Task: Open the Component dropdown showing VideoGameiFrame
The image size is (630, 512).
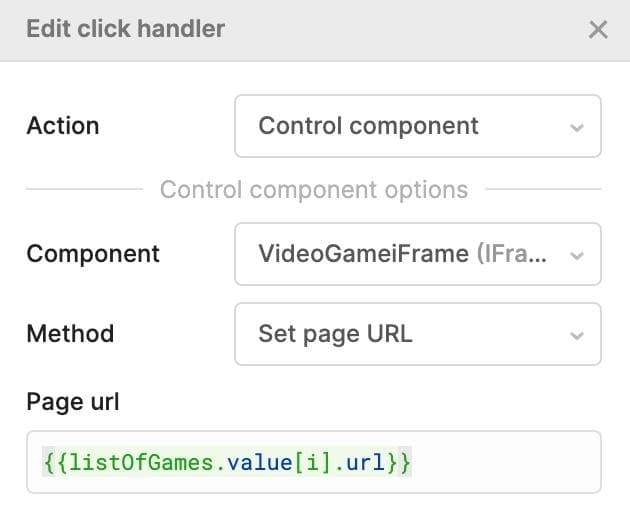Action: [x=417, y=254]
